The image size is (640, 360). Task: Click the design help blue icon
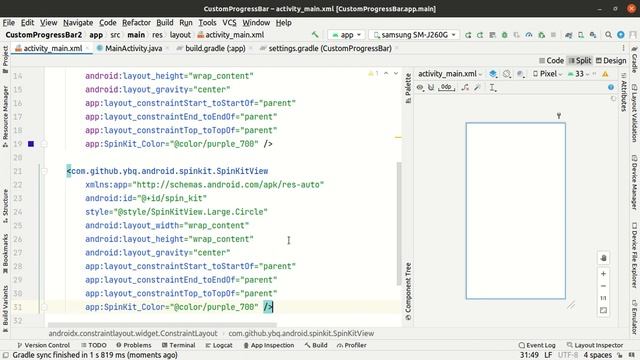click(611, 87)
